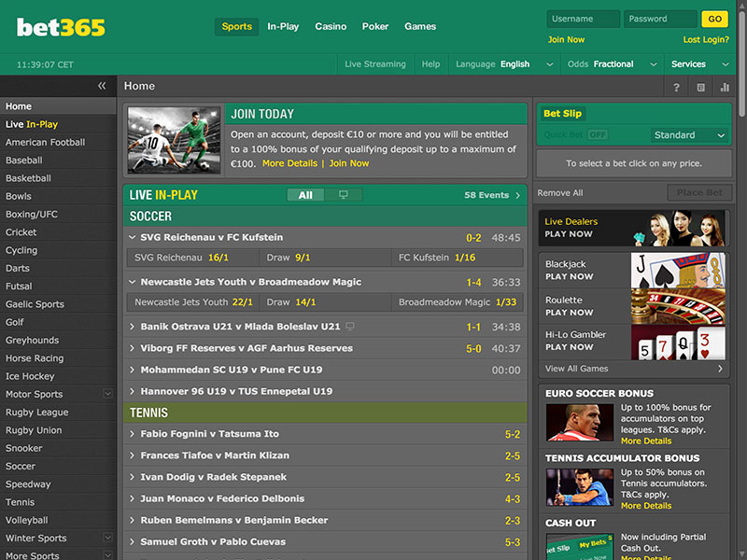Viewport: 747px width, 560px height.
Task: Select the All filter in Live In-Play
Action: pos(305,195)
